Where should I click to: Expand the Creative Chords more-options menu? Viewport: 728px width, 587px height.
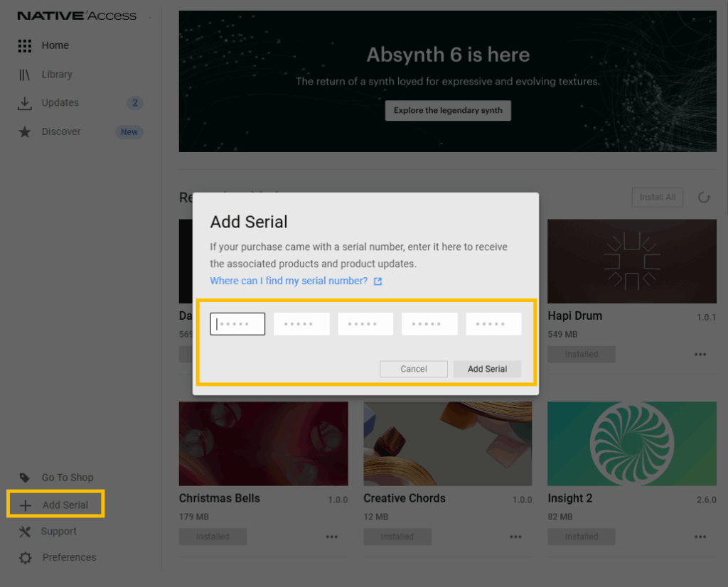[516, 537]
